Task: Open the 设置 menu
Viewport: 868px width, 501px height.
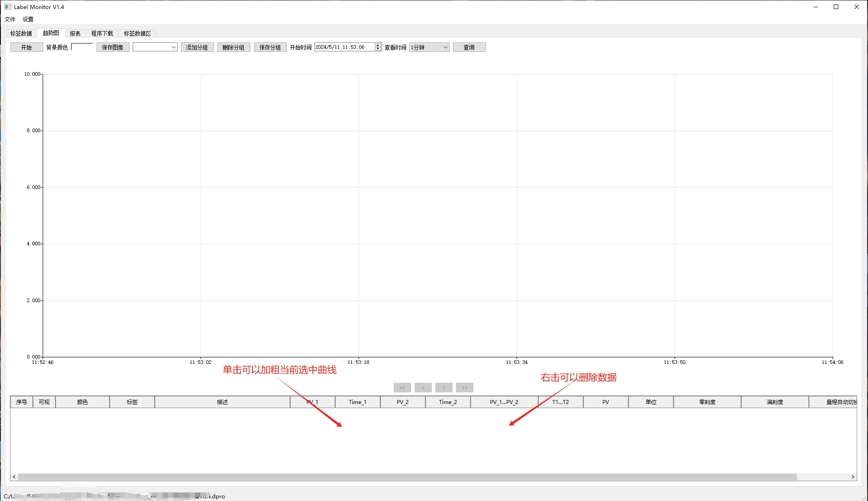Action: (x=28, y=19)
